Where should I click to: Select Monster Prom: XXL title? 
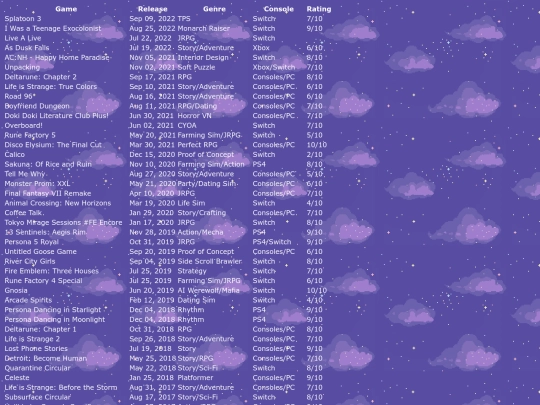(x=37, y=184)
